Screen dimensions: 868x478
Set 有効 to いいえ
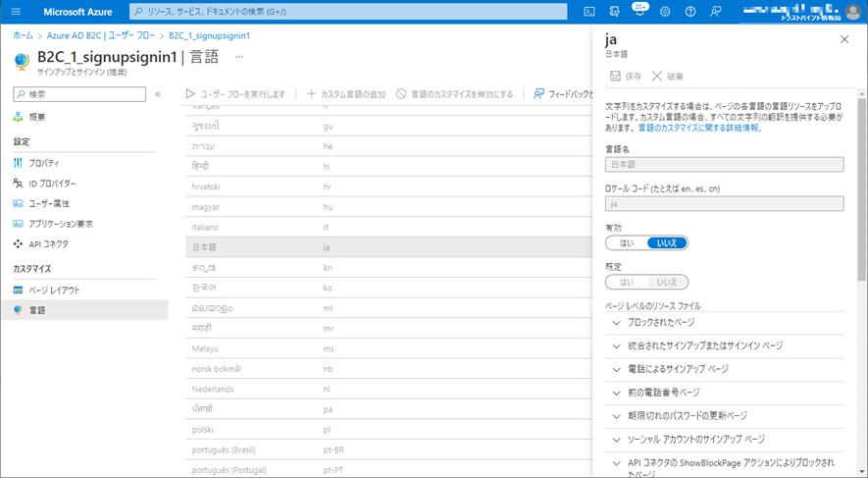[667, 243]
